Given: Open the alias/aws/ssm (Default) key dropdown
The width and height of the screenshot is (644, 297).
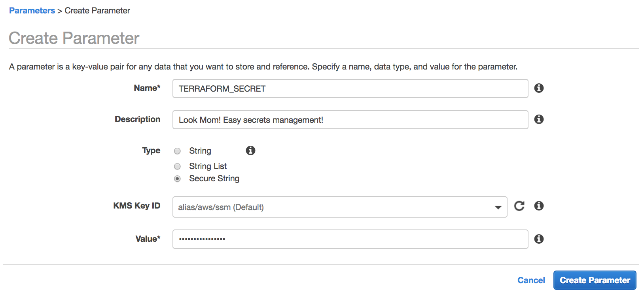Looking at the screenshot, I should [332, 207].
